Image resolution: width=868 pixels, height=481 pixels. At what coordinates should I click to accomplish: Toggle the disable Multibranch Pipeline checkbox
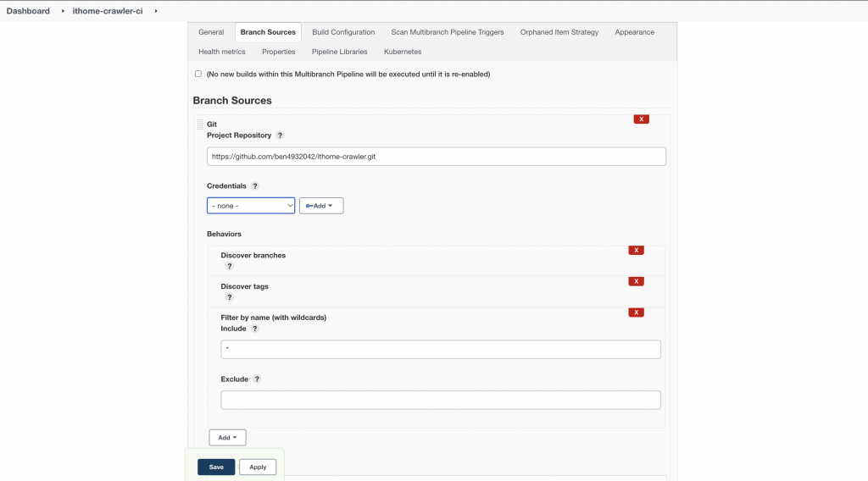pyautogui.click(x=198, y=74)
